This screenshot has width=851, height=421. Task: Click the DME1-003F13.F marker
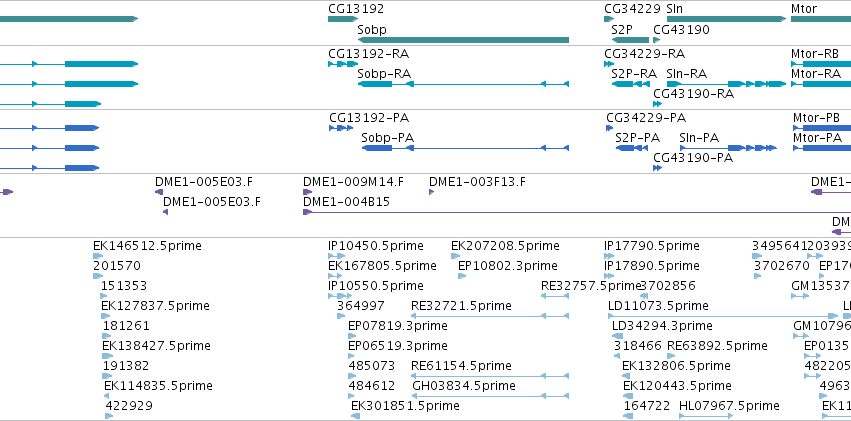431,192
